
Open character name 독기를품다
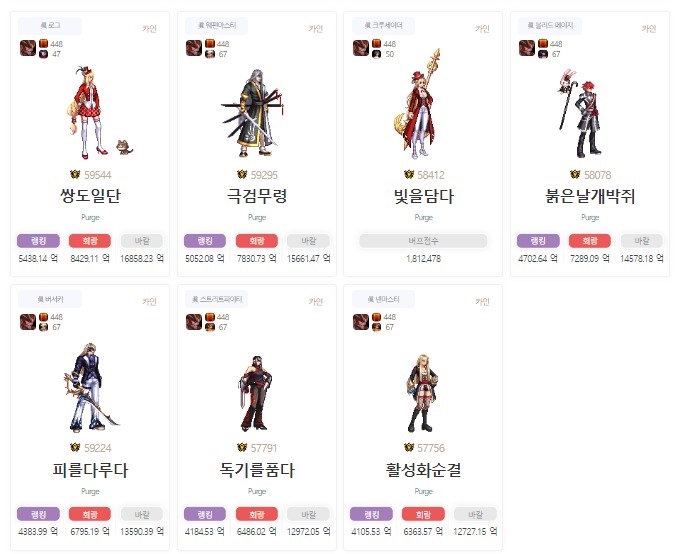point(257,470)
